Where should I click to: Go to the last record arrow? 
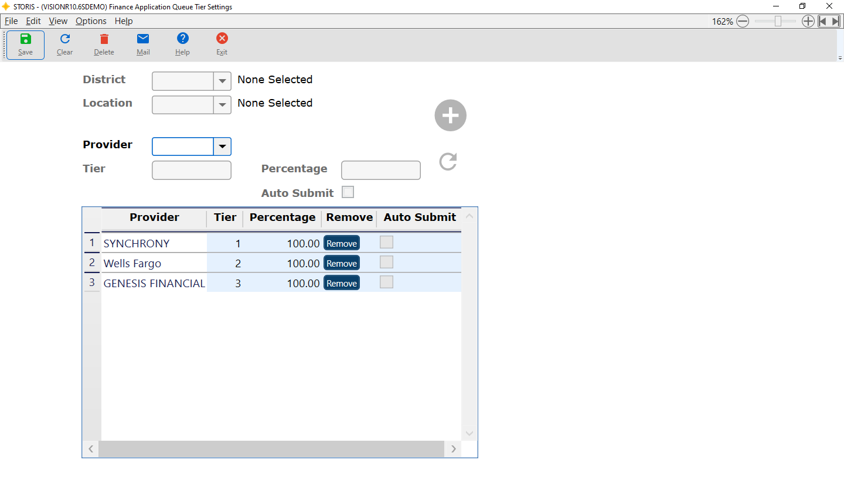(836, 21)
